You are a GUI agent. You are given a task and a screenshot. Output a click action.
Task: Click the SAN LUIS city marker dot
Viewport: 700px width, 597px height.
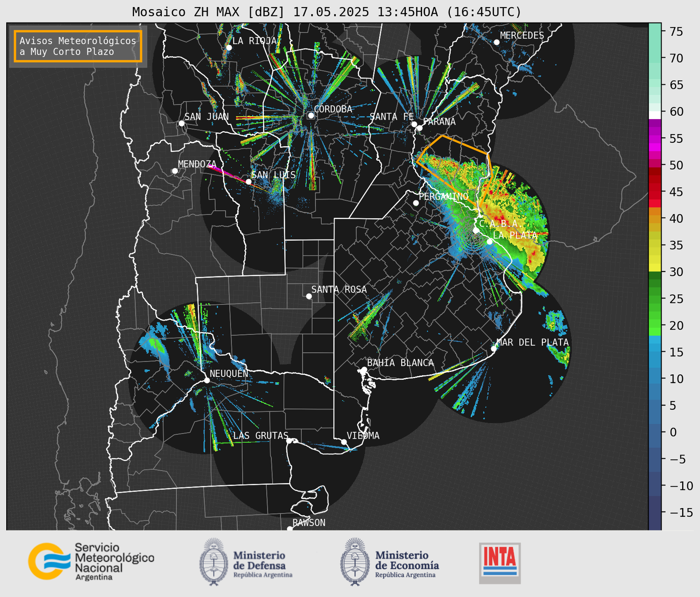(248, 181)
